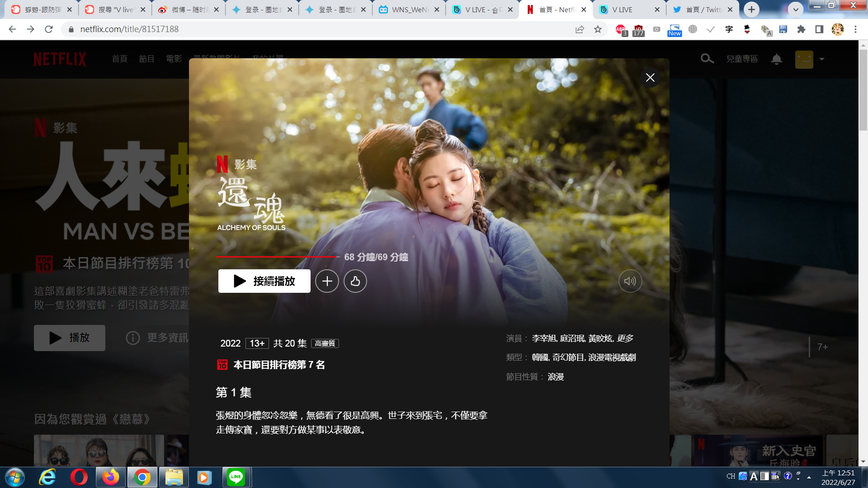
Task: Show hidden system tray icons
Action: pos(809,477)
